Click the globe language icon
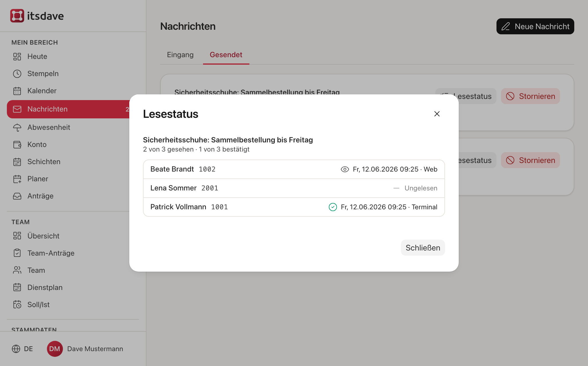This screenshot has height=366, width=588. tap(16, 349)
